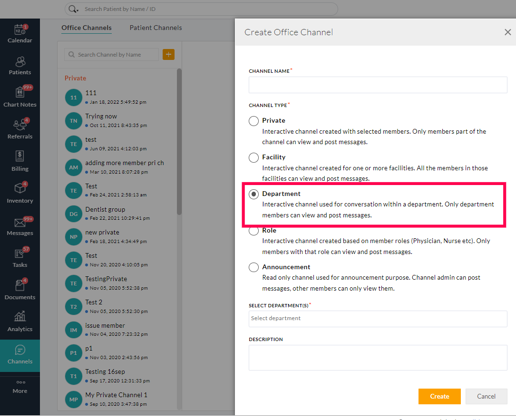Open Chart Notes from sidebar
This screenshot has width=516, height=420.
click(20, 93)
